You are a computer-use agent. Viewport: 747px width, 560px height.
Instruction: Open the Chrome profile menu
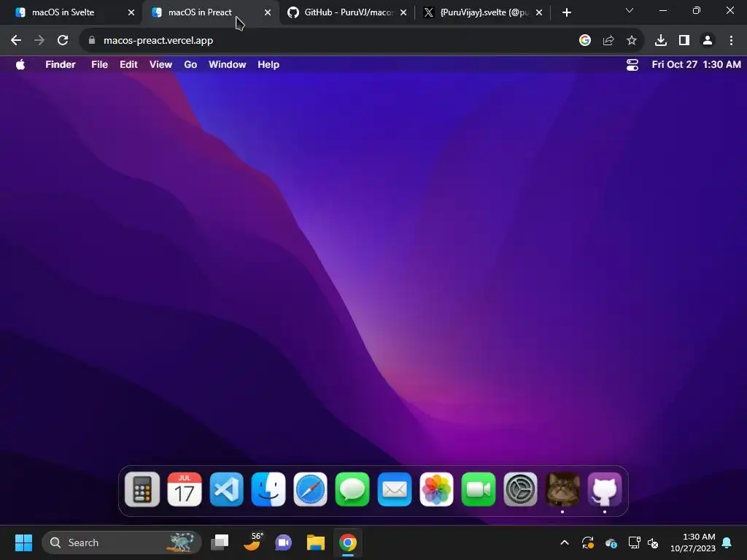coord(708,41)
